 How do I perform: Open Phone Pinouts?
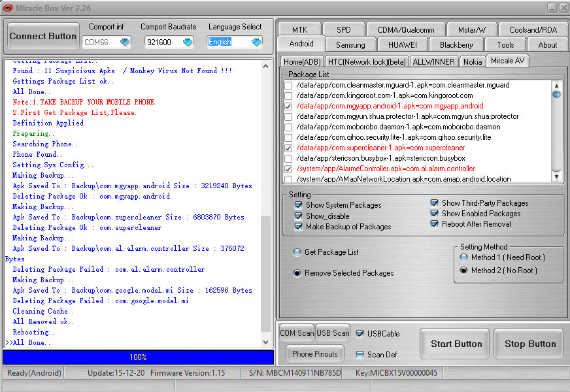315,354
